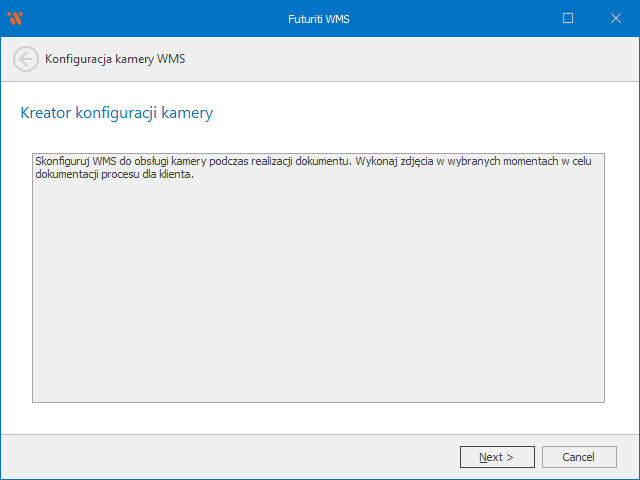The height and width of the screenshot is (480, 640).
Task: Select the Kreator konfiguracji kamery heading
Action: tap(116, 113)
